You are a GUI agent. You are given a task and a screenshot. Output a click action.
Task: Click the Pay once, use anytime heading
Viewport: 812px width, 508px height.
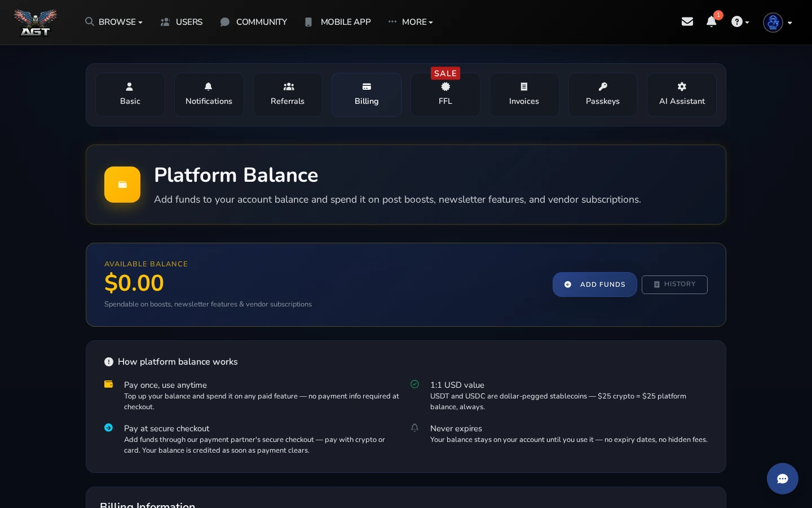pos(165,385)
